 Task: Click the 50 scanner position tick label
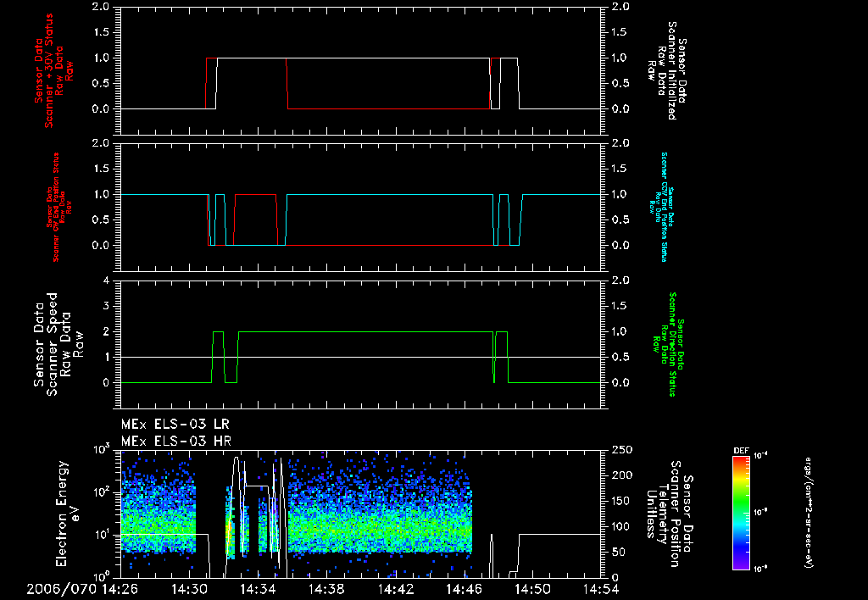point(618,552)
